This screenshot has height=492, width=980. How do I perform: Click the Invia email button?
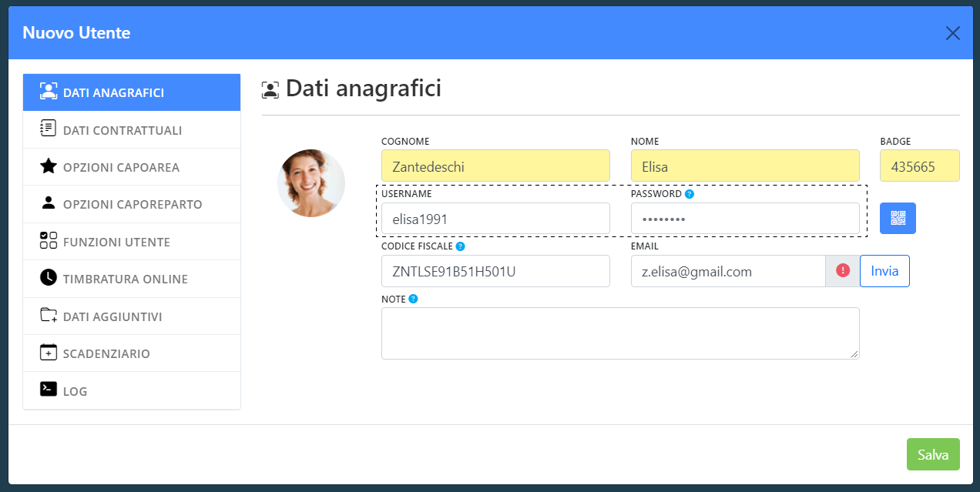884,271
